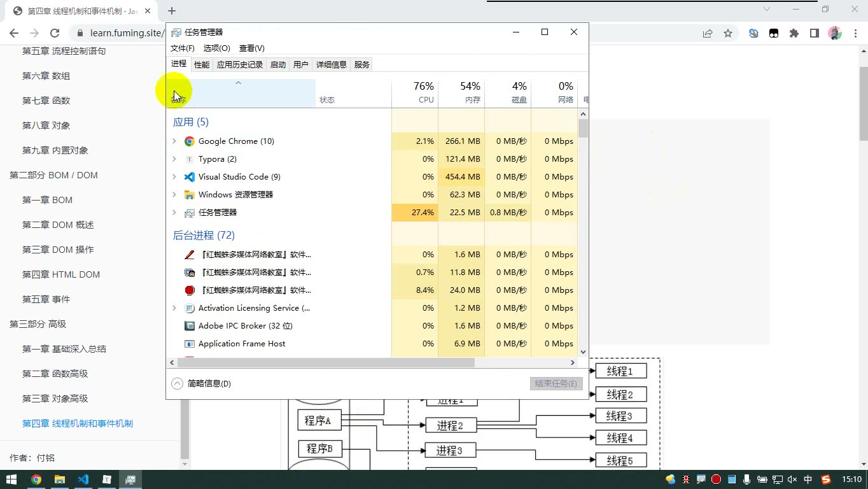The width and height of the screenshot is (868, 489).
Task: Click the share page icon in Chrome
Action: tap(708, 34)
